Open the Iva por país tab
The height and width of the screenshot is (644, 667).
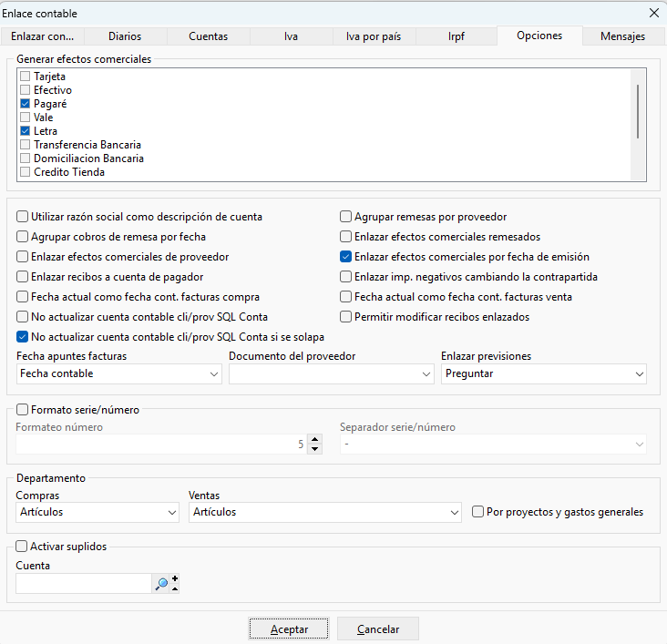point(374,36)
